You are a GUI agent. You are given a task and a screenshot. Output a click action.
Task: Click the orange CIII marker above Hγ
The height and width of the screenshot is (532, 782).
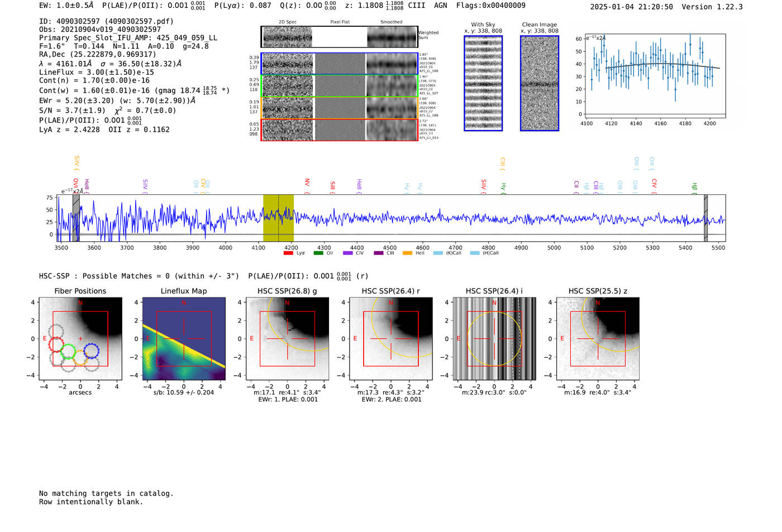tap(502, 164)
